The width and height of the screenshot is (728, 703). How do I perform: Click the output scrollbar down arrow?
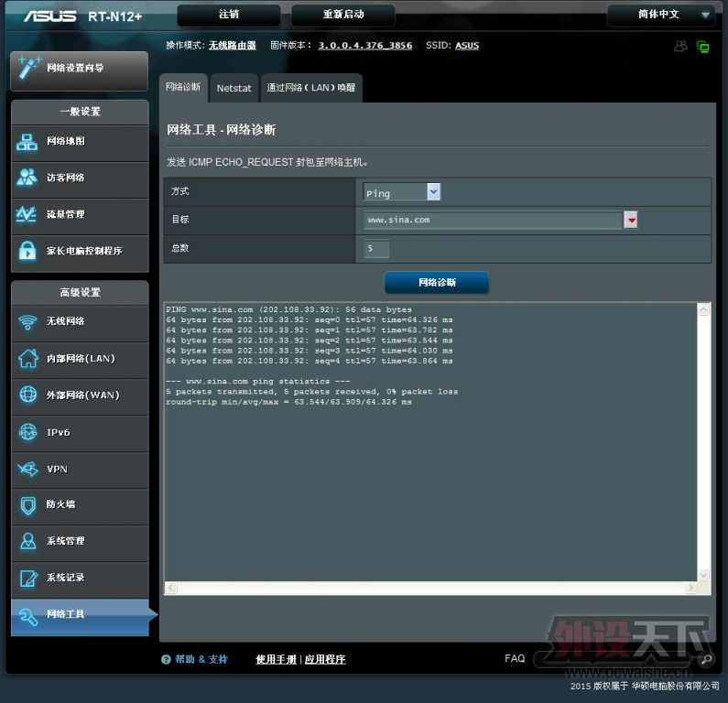704,576
